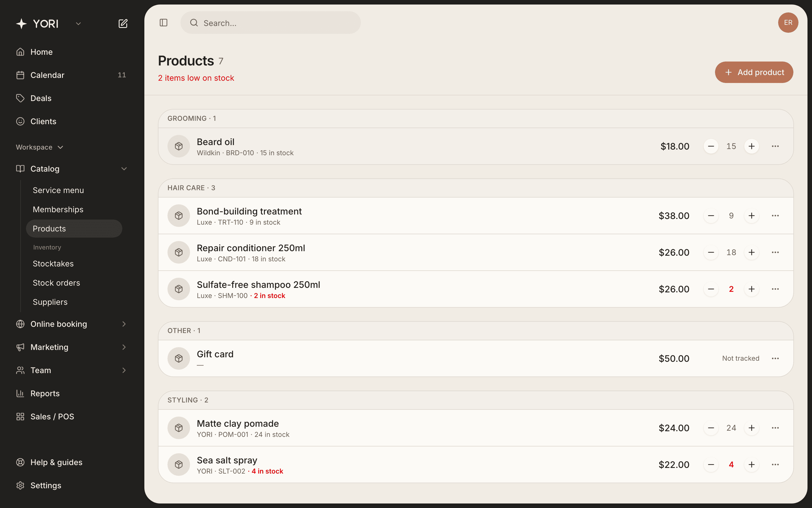Expand Online booking chevron
Screen dimensions: 812x508
coord(124,324)
